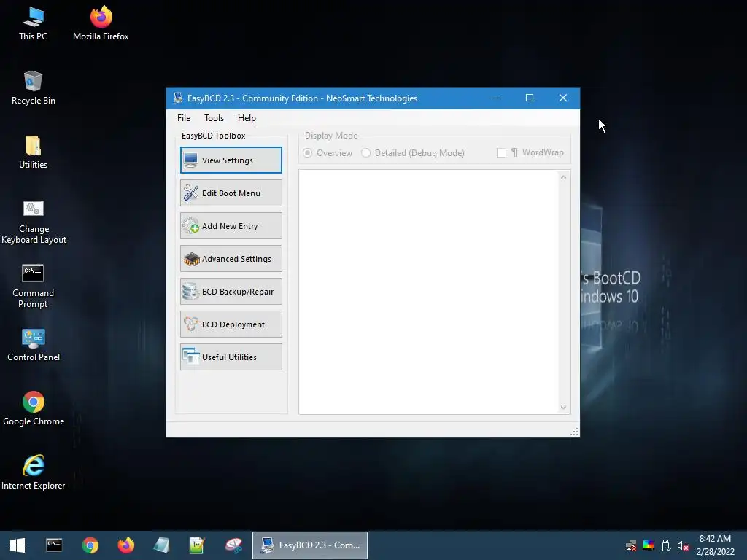Image resolution: width=747 pixels, height=560 pixels.
Task: Open BCD Deployment section
Action: [x=231, y=324]
